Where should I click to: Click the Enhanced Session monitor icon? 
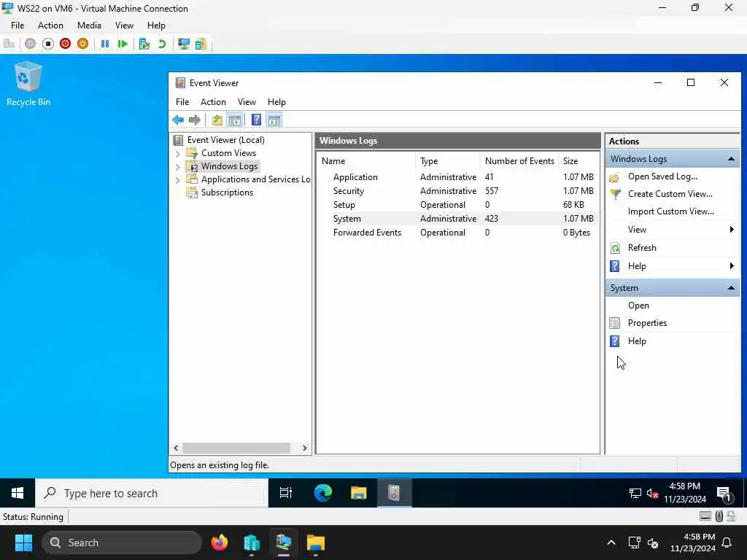coord(183,44)
